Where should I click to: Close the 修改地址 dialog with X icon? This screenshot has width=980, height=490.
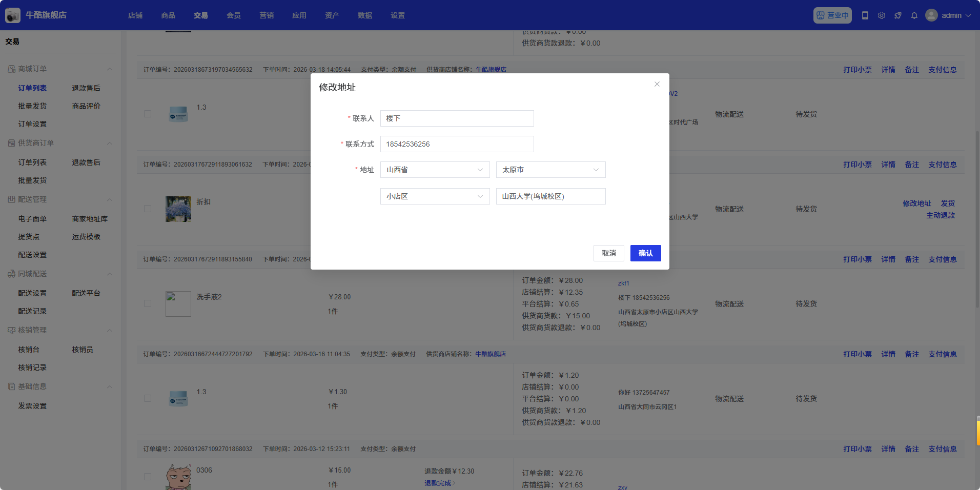point(657,84)
